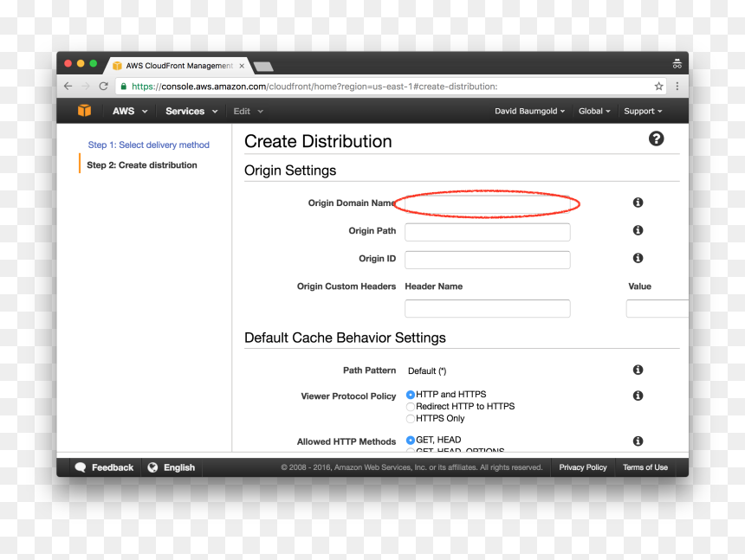Open the Services dropdown
Image resolution: width=745 pixels, height=560 pixels.
[x=191, y=111]
